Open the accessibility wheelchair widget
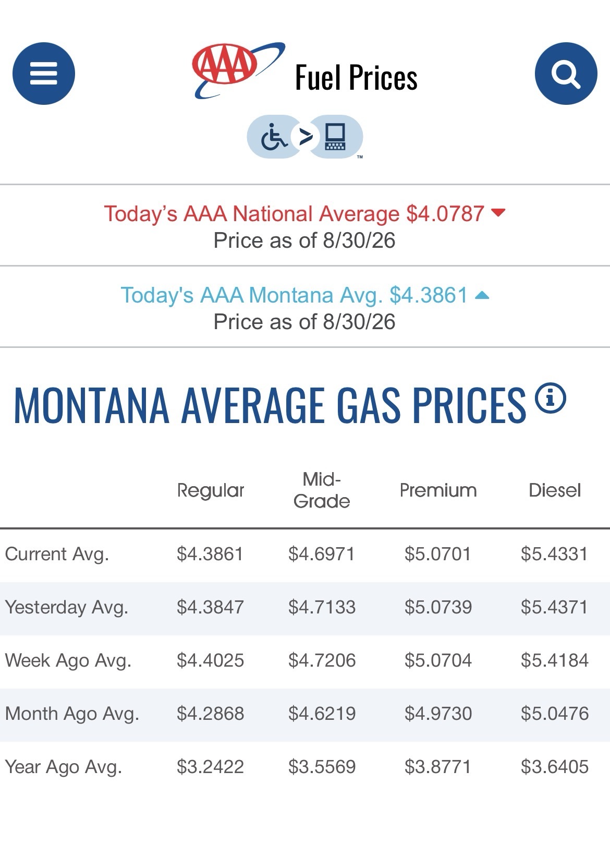Image resolution: width=610 pixels, height=868 pixels. pyautogui.click(x=275, y=137)
